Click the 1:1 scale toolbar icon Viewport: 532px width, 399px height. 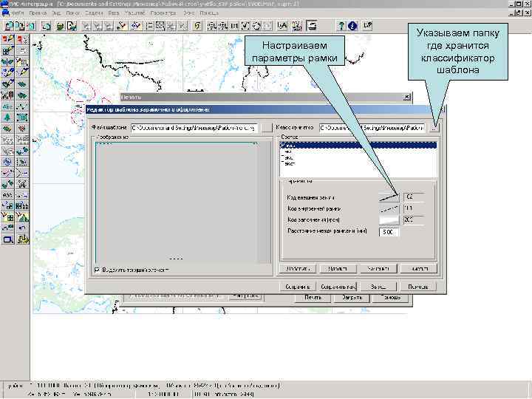pos(234,26)
